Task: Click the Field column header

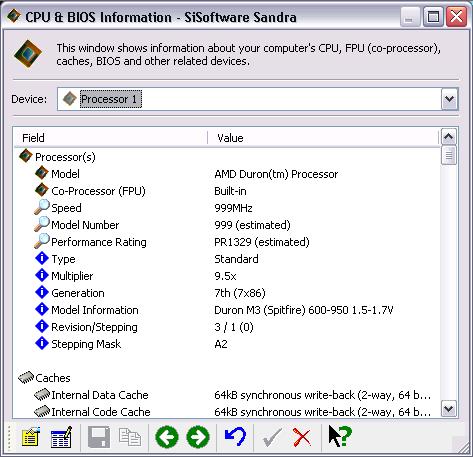Action: [111, 138]
